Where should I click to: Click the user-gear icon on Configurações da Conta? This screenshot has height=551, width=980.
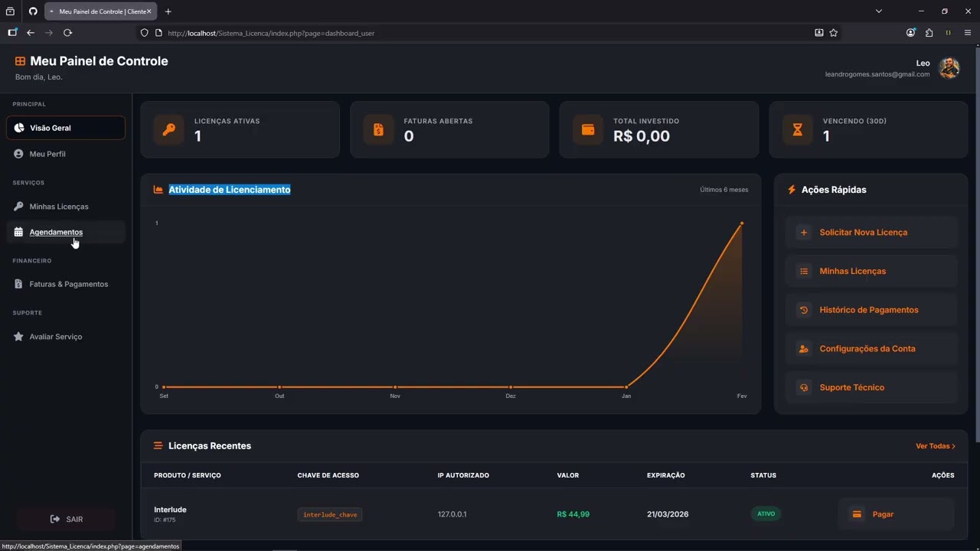[803, 348]
